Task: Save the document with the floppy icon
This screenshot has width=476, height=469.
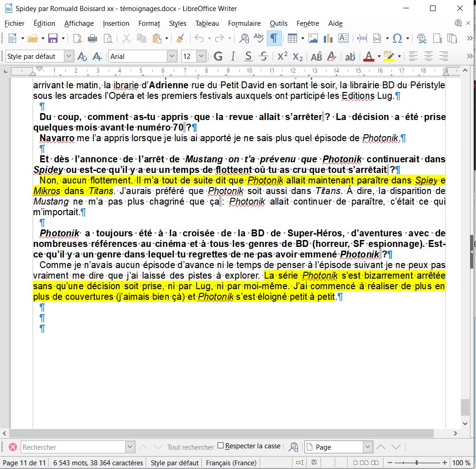Action: pyautogui.click(x=53, y=39)
